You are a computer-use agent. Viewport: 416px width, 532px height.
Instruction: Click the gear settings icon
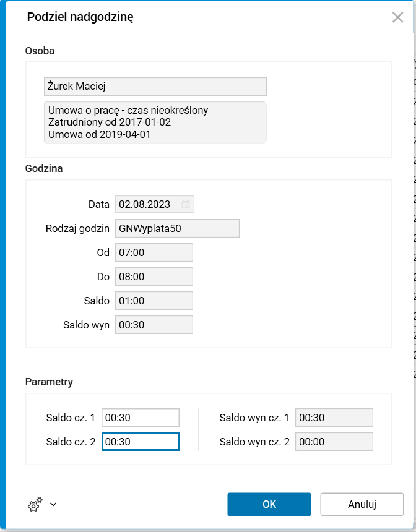[35, 505]
